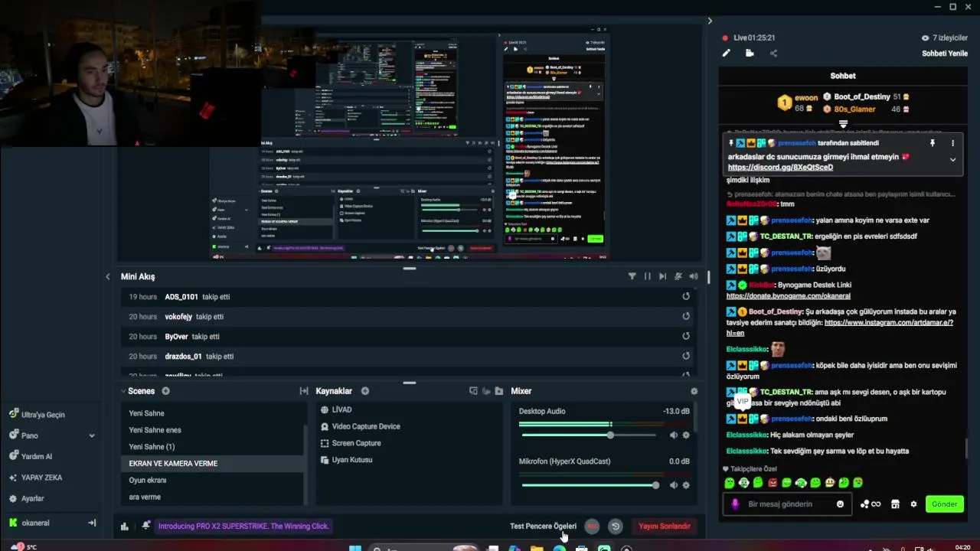Screen dimensions: 980x551
Task: Click the Kaynaklar folder-add icon
Action: (499, 391)
